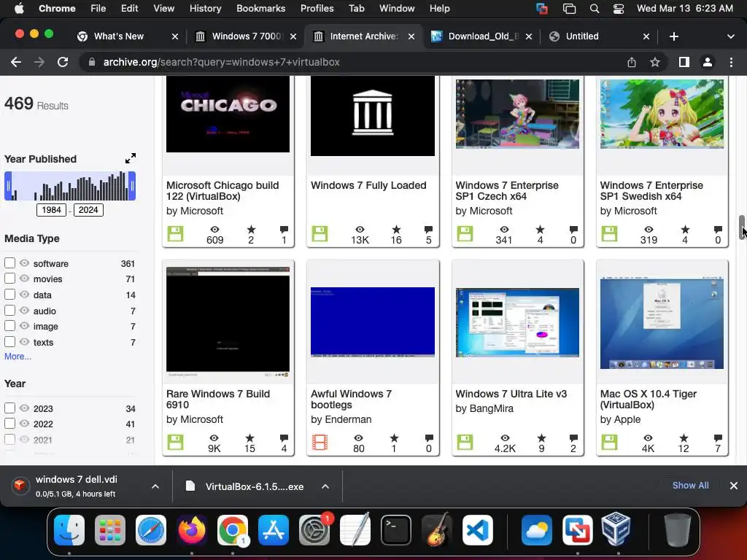747x560 pixels.
Task: Click software icon on Microsoft Chicago card
Action: [x=175, y=234]
